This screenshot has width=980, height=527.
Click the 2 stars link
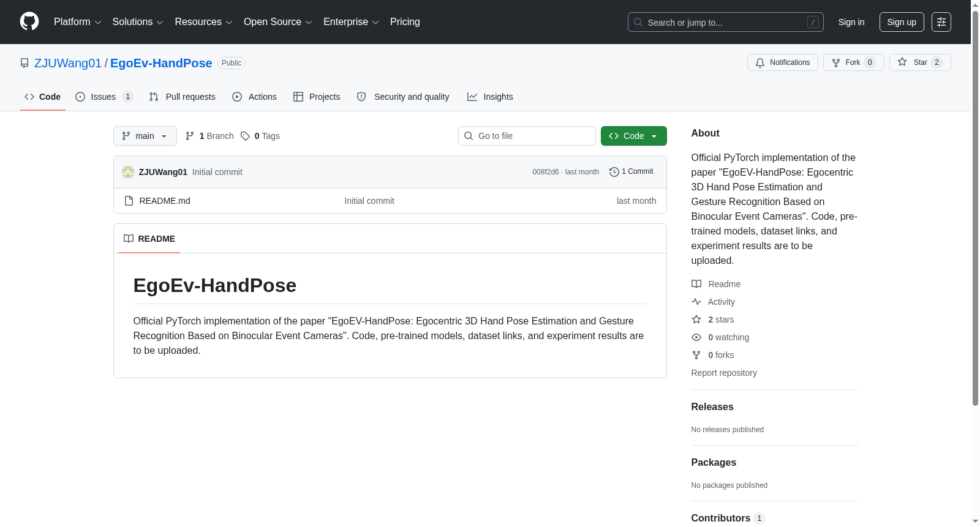click(721, 320)
